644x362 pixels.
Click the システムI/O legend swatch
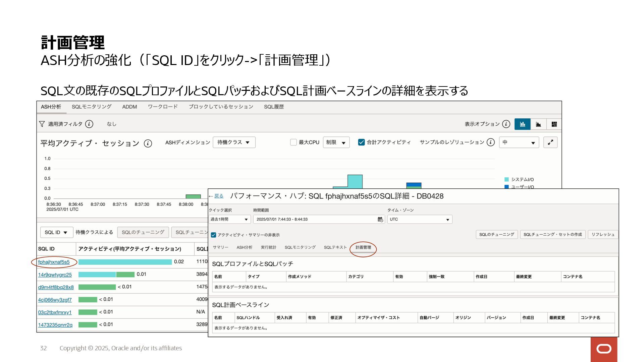pos(506,180)
